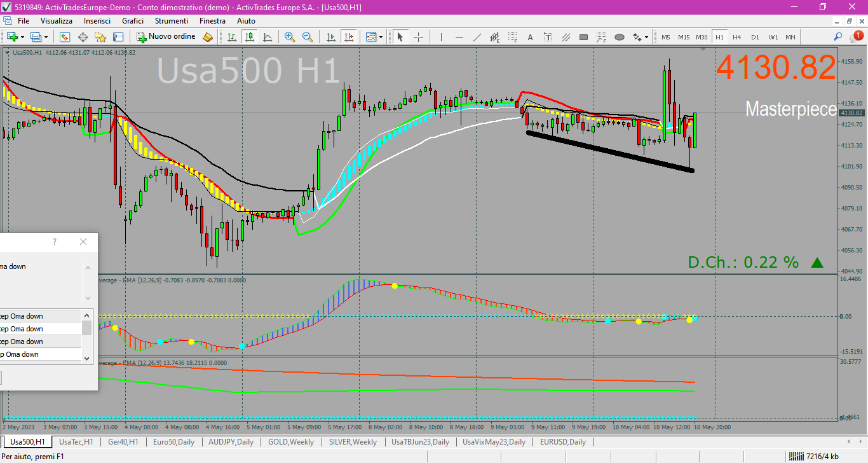Switch to the EURUSD,Daily chart tab

pyautogui.click(x=562, y=441)
